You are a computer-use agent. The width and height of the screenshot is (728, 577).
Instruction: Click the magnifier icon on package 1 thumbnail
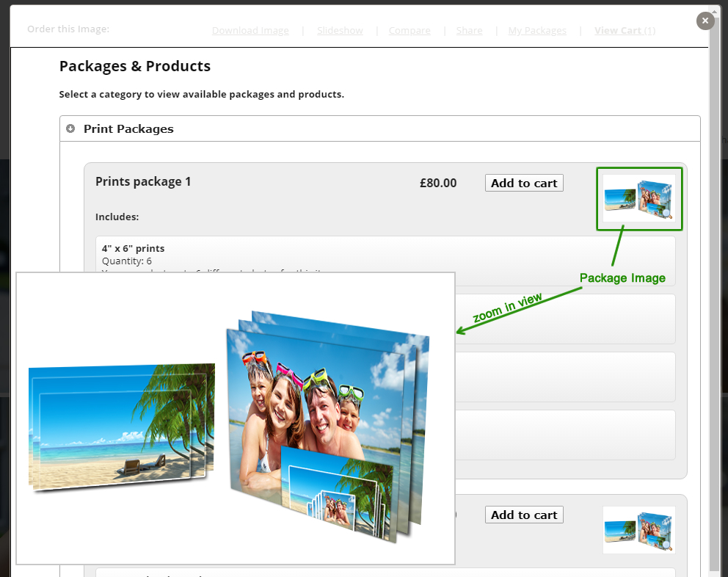tap(667, 213)
